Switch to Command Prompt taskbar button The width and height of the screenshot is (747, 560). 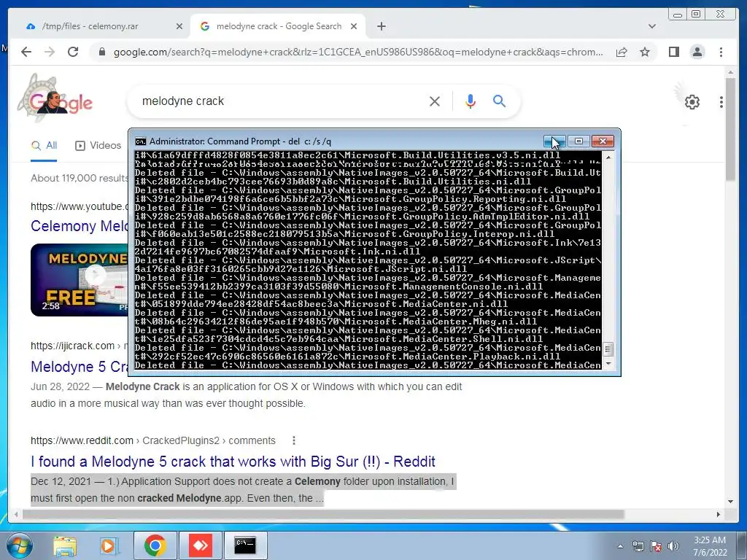pos(245,545)
